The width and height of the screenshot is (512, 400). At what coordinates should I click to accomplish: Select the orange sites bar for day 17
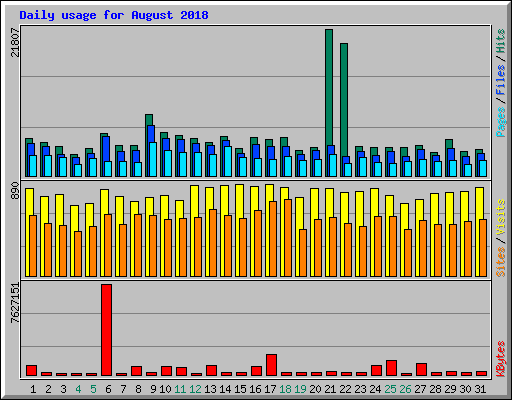(273, 239)
